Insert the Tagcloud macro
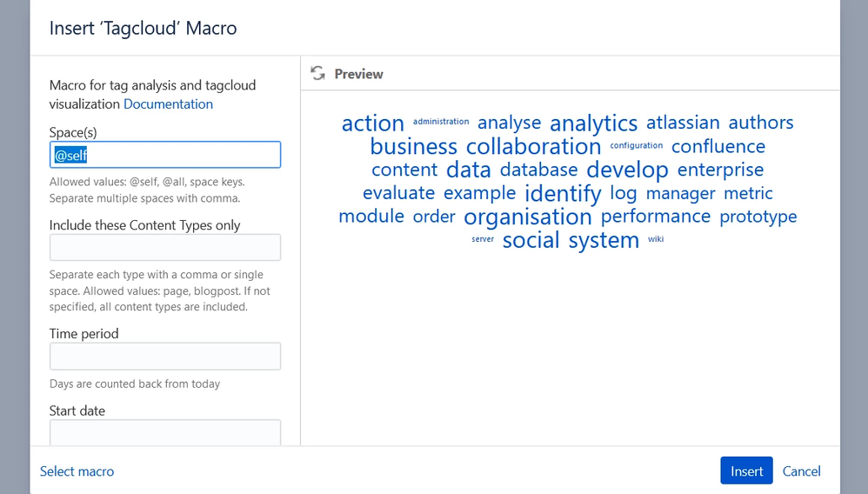 click(746, 471)
